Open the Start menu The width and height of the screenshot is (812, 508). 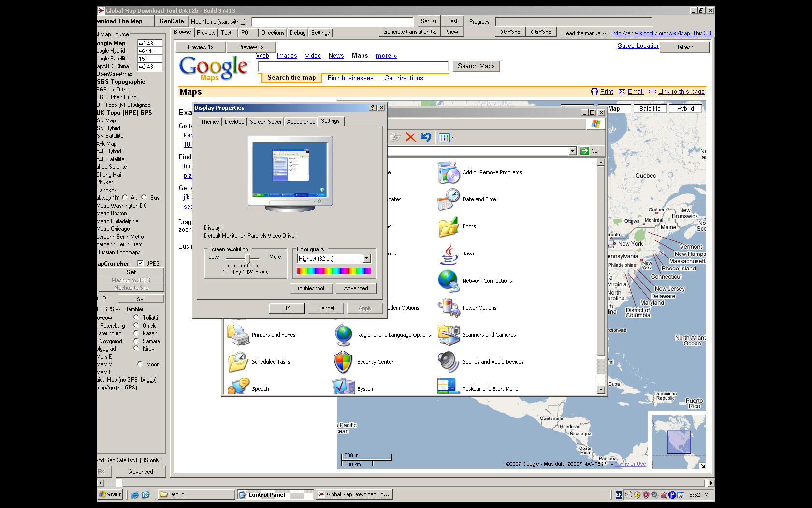click(110, 494)
